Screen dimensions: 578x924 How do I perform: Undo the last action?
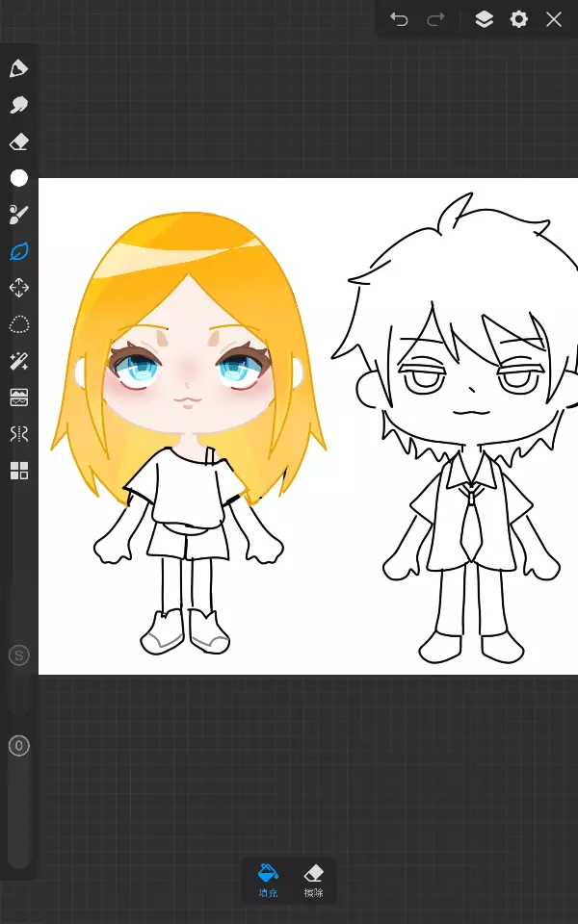[399, 19]
